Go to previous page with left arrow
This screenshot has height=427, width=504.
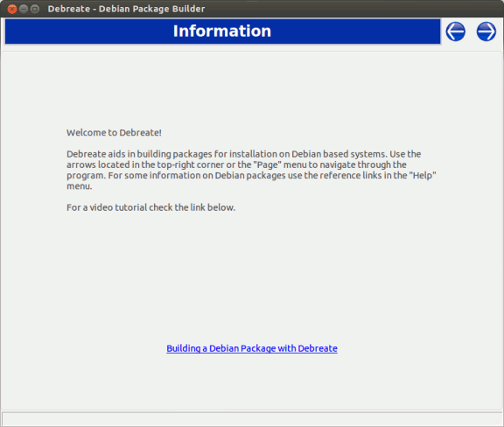(x=455, y=31)
